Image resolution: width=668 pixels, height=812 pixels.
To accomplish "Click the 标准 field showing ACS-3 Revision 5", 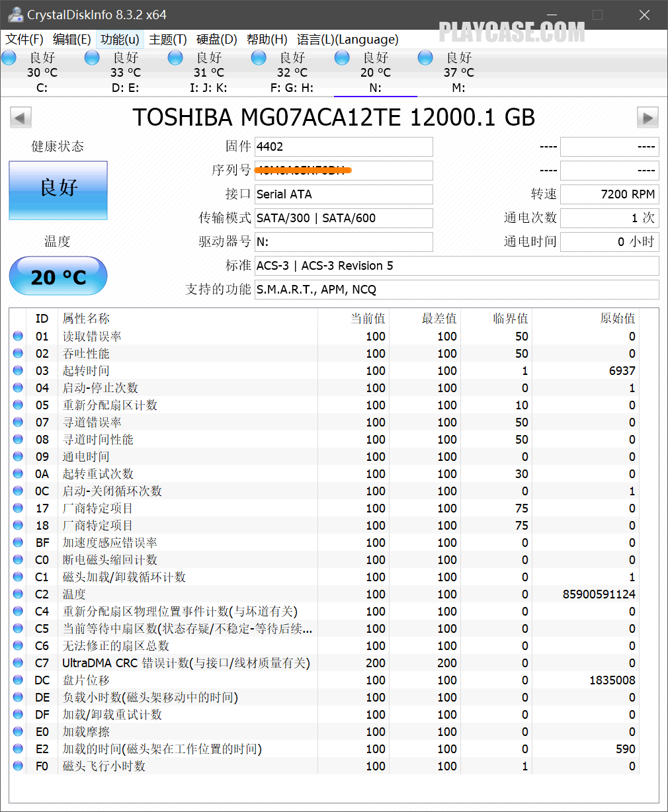I will (457, 266).
